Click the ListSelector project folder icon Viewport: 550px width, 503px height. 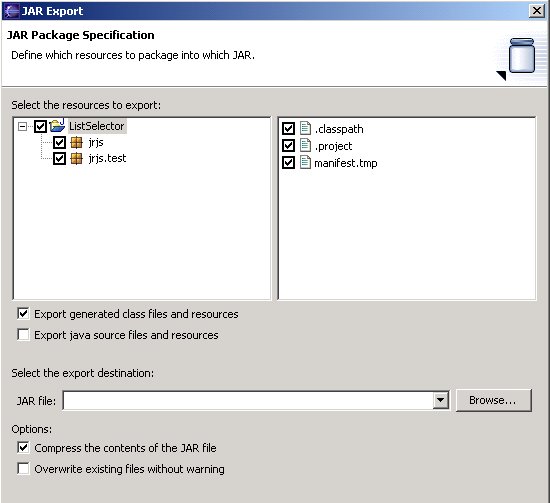[x=57, y=126]
